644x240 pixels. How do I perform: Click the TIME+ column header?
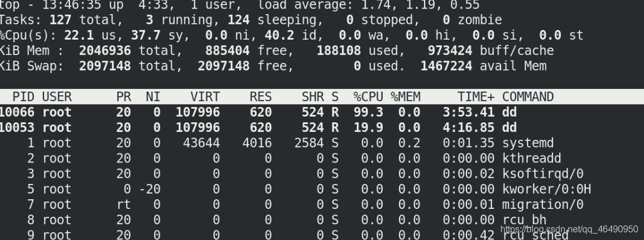(x=476, y=97)
